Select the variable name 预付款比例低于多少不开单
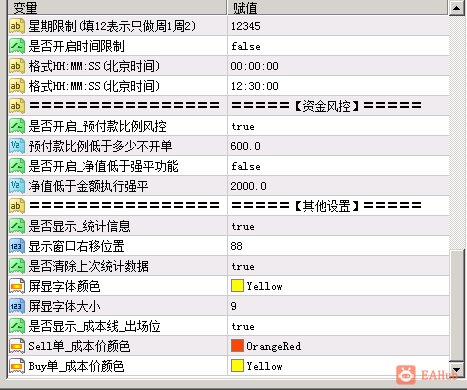The image size is (467, 390). 100,146
